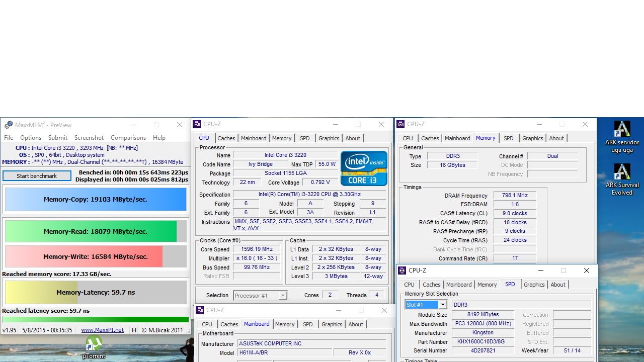Open the Comparisons menu in MaxxMEM
Viewport: 644px width, 362px height.
(128, 138)
